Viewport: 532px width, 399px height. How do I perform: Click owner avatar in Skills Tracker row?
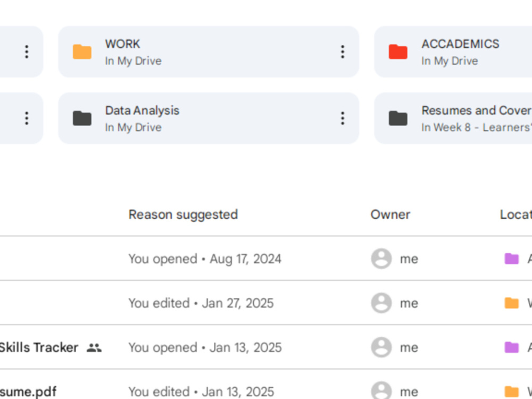[381, 347]
